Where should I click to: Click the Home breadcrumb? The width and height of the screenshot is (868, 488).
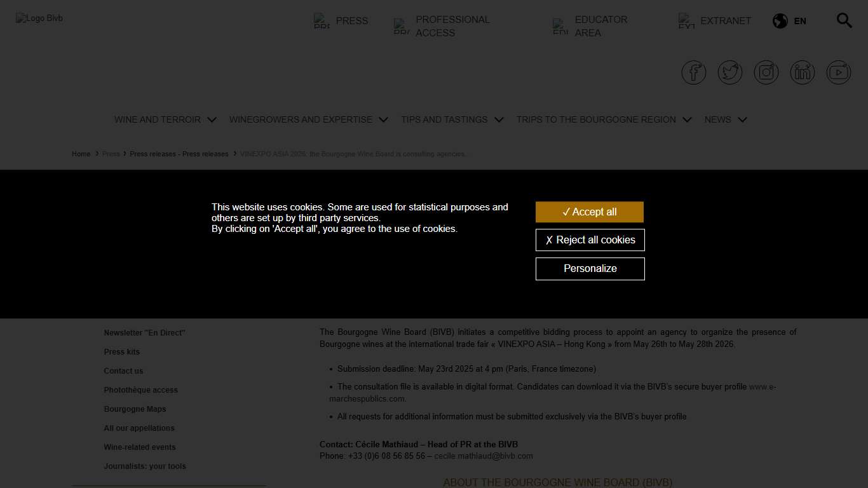[81, 154]
